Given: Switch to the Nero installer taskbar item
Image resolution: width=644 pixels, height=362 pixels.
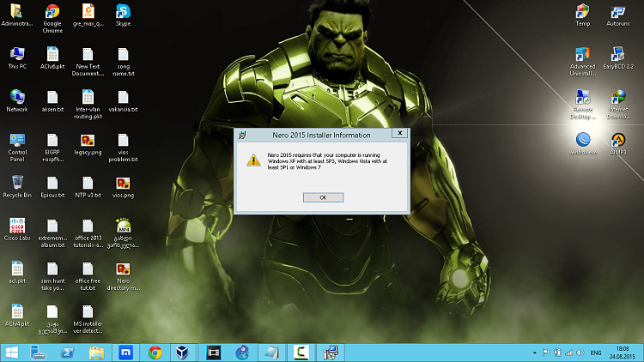Looking at the screenshot, I should [331, 353].
